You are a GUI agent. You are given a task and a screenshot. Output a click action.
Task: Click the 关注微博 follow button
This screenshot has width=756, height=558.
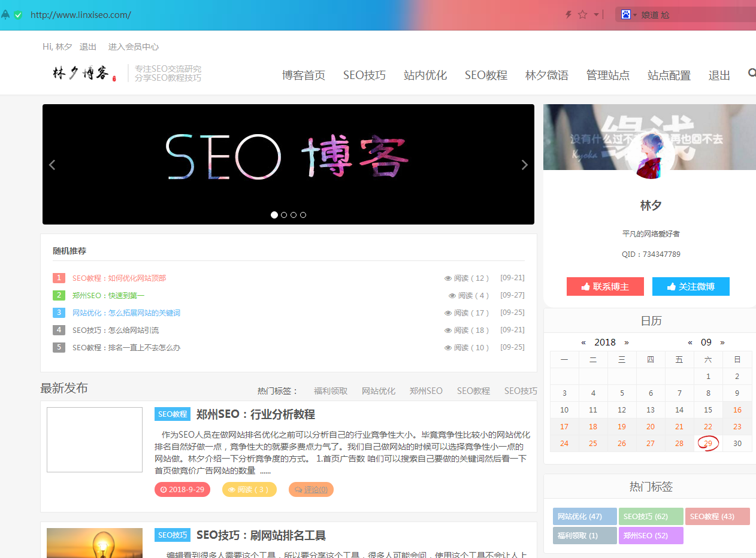(x=691, y=286)
